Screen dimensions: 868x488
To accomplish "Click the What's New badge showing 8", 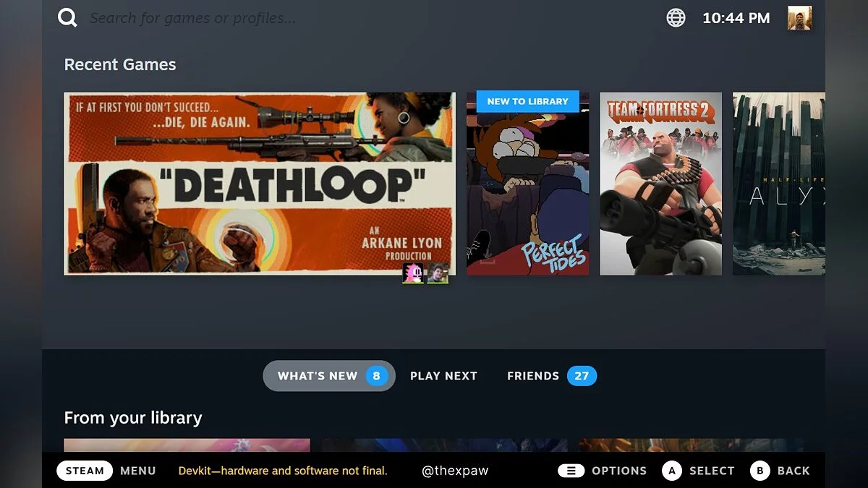I will (377, 376).
